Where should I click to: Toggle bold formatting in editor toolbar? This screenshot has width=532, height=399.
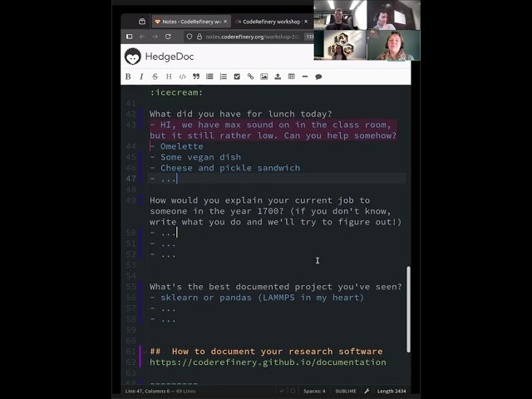pos(128,76)
